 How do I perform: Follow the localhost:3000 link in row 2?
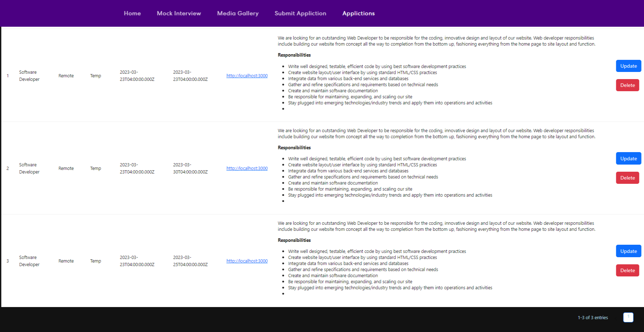[247, 168]
